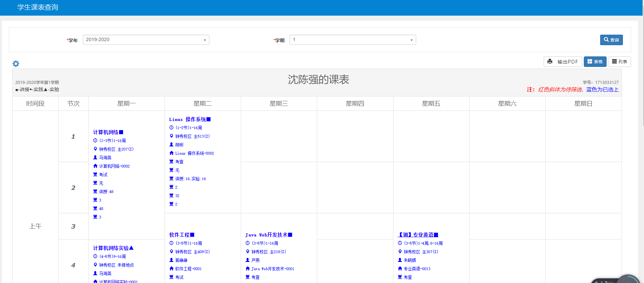
Task: Click teacher icon beside 胡彬
Action: pyautogui.click(x=171, y=144)
